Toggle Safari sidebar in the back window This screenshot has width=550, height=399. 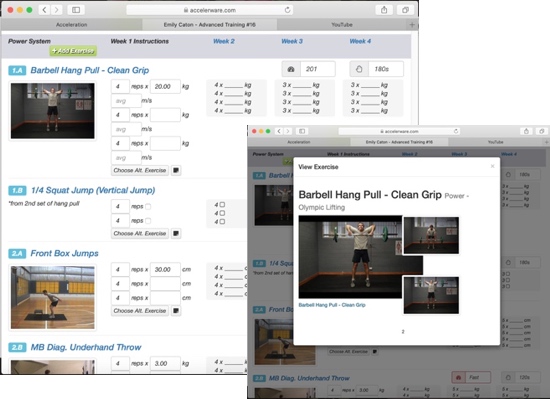pos(76,10)
